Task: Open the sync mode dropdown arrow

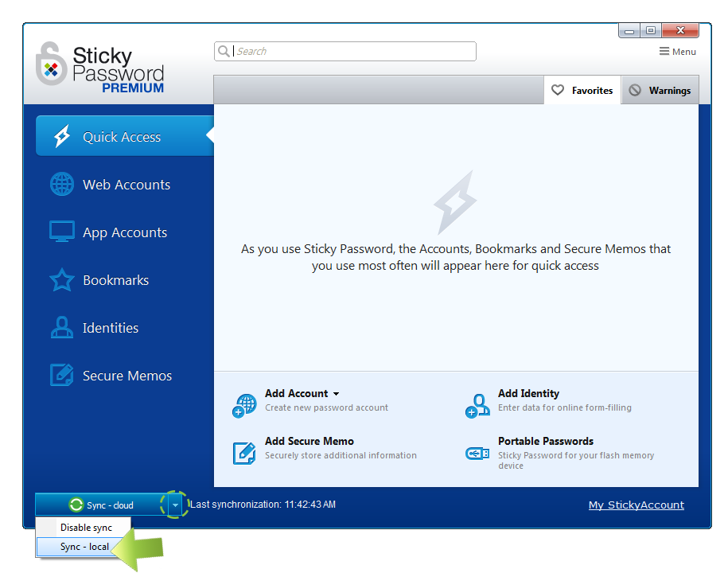Action: click(x=175, y=505)
